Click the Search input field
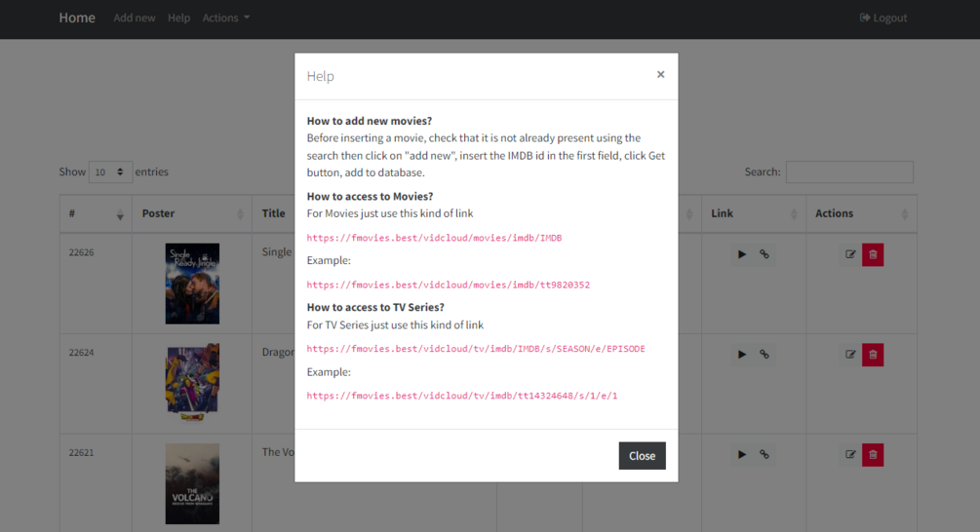This screenshot has width=980, height=532. click(849, 171)
